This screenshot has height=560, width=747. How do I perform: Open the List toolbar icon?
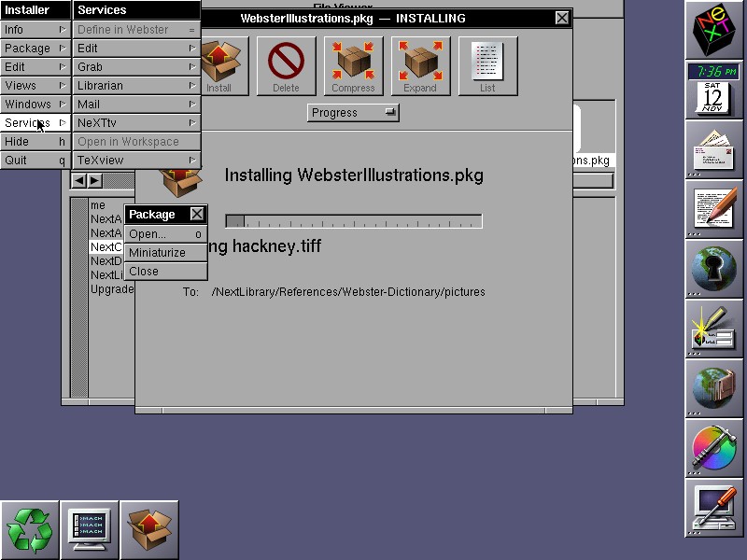[x=487, y=65]
